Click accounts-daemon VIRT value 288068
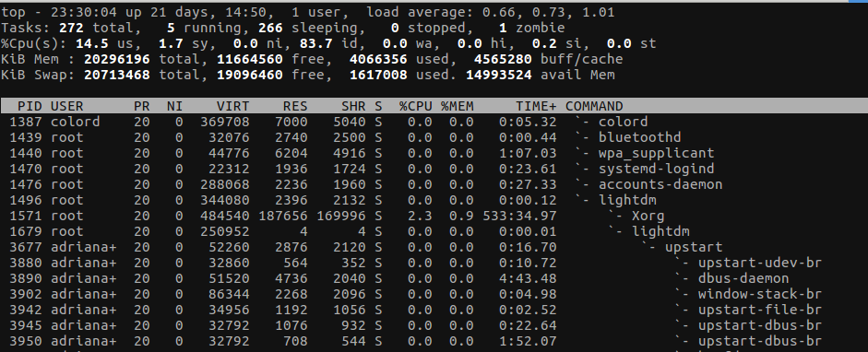The width and height of the screenshot is (868, 352). tap(225, 184)
